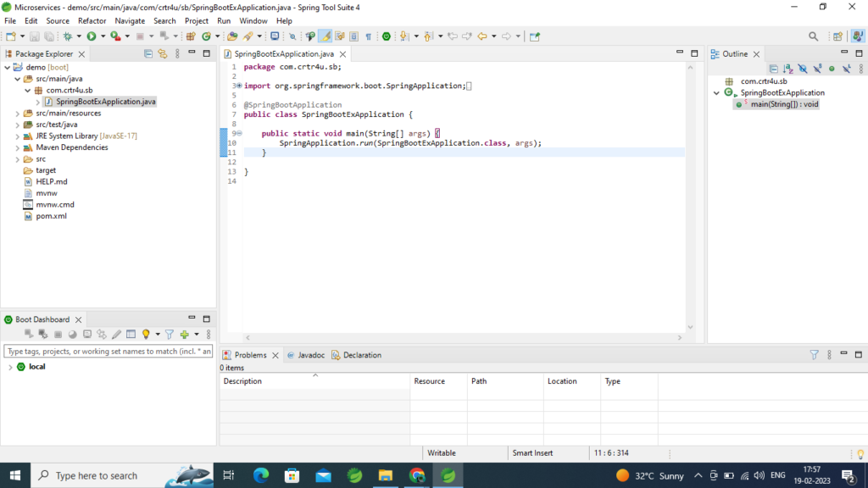Click Boot Dashboard properties view icon
The width and height of the screenshot is (868, 488).
131,334
